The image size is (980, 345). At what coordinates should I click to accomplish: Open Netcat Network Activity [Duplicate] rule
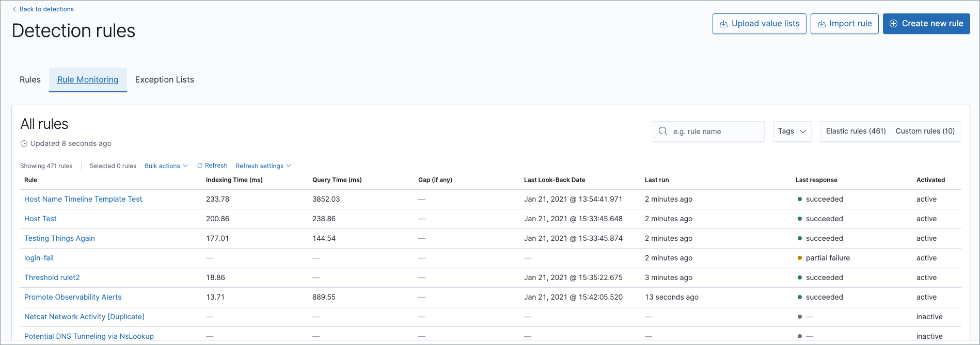click(x=84, y=317)
